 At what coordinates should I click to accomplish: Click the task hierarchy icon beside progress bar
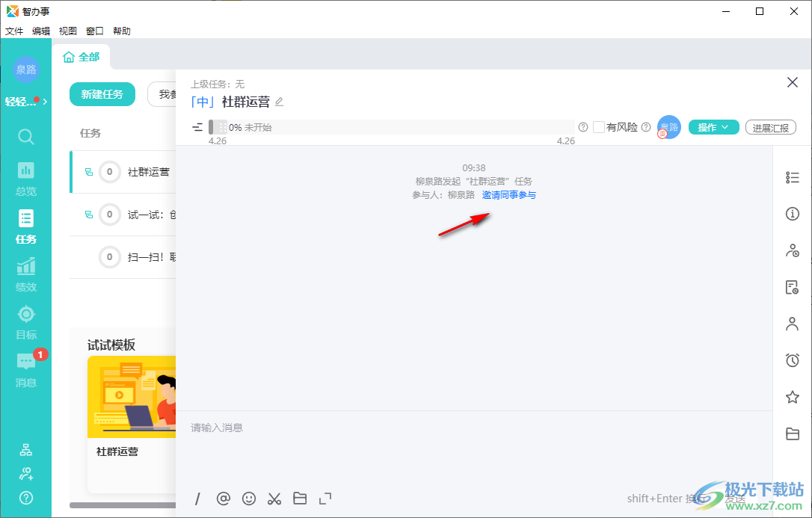point(197,127)
